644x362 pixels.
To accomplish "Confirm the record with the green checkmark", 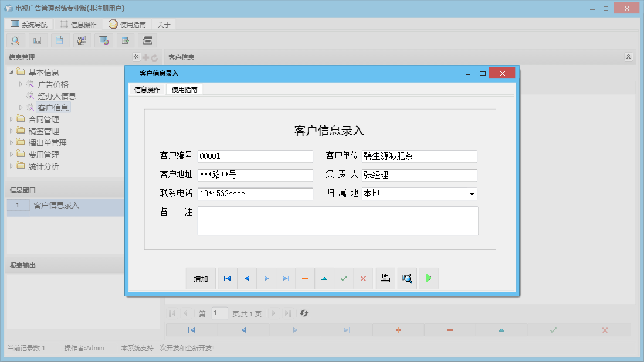I will coord(344,278).
